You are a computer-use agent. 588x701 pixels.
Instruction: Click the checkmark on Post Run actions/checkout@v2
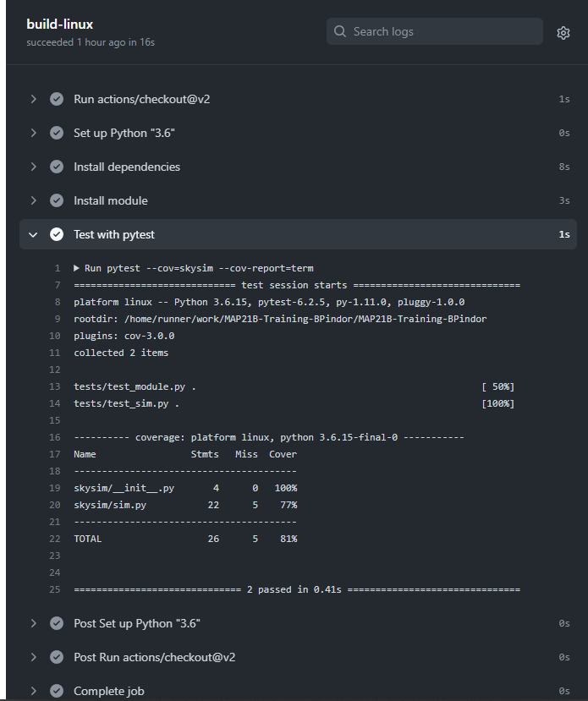pyautogui.click(x=56, y=657)
